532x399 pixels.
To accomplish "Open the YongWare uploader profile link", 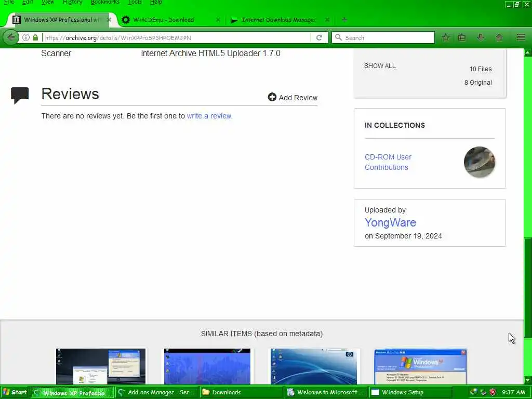I will [390, 222].
